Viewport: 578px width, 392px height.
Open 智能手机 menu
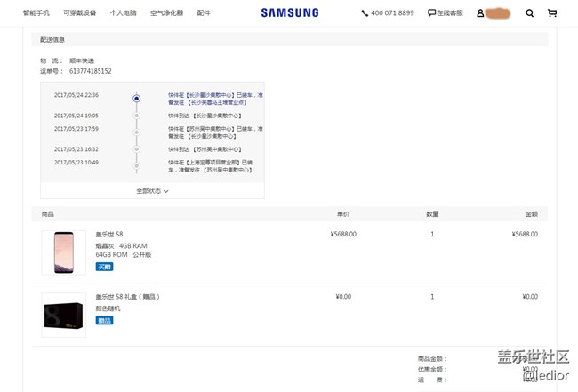click(36, 13)
